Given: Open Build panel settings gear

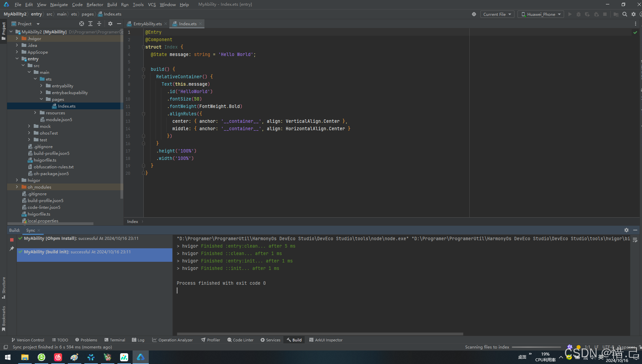Looking at the screenshot, I should coord(626,230).
